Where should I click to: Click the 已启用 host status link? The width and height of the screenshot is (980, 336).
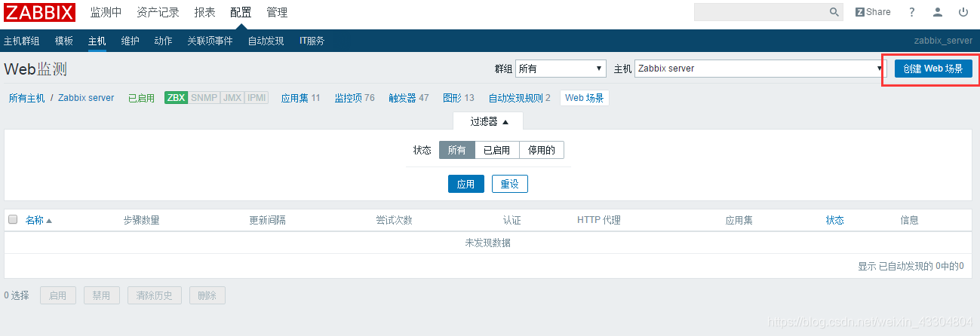point(141,98)
